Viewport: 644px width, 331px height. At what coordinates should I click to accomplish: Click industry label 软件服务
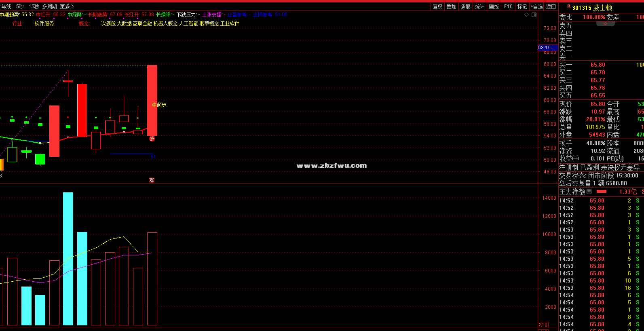point(44,24)
